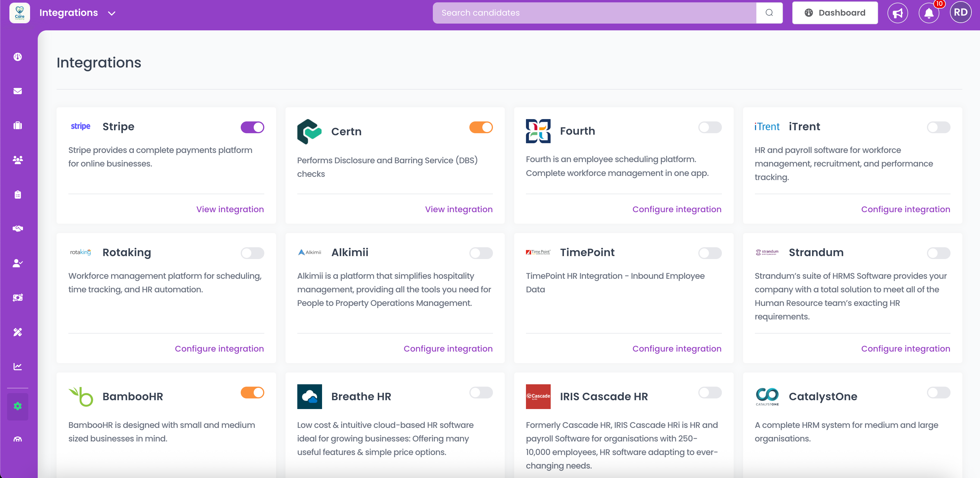The width and height of the screenshot is (980, 478).
Task: Open the dashboard gauge icon in sidebar
Action: [x=17, y=57]
